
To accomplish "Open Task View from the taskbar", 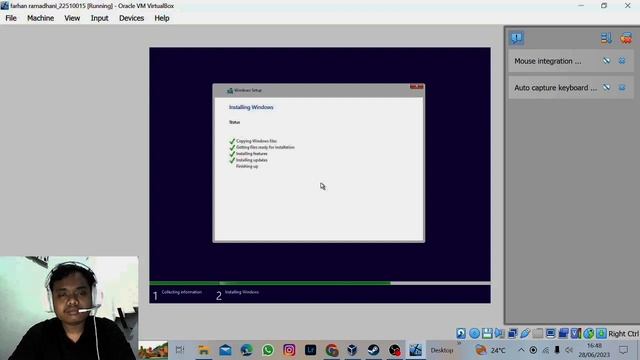I will coord(180,350).
